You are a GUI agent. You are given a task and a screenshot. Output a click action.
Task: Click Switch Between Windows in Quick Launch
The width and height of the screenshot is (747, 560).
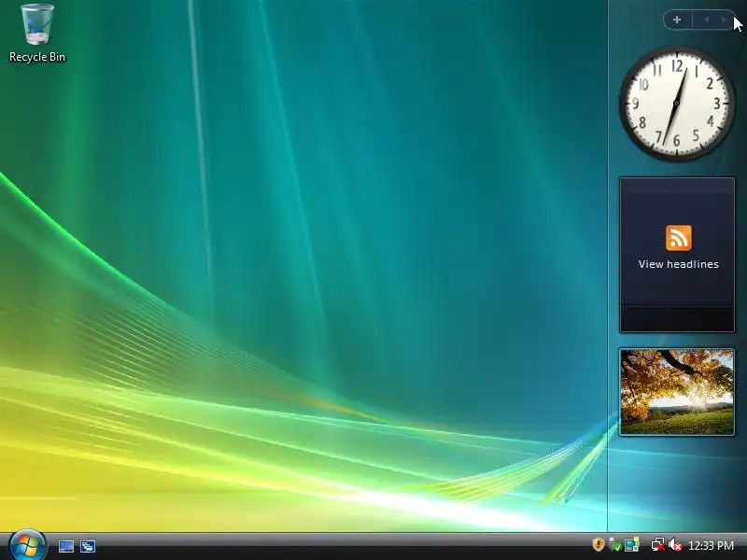pyautogui.click(x=88, y=546)
